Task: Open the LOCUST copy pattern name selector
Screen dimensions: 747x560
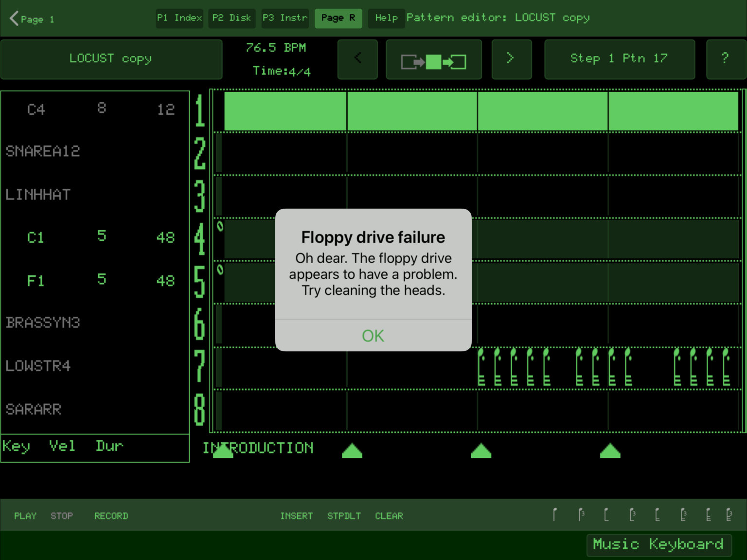Action: point(111,59)
